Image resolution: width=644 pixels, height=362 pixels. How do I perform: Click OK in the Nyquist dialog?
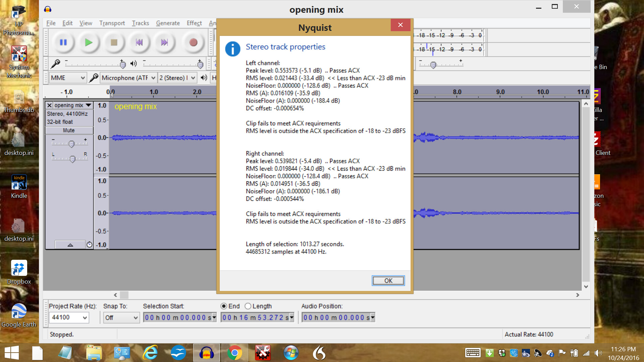[x=388, y=281]
